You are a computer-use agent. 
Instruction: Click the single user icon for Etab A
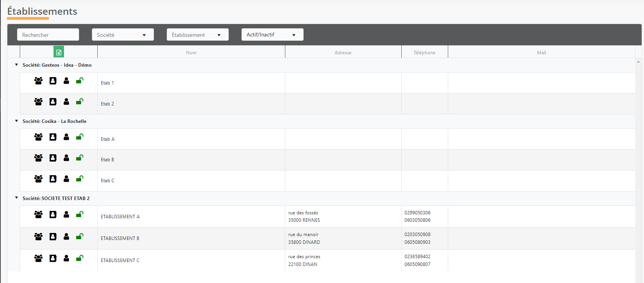[x=66, y=137]
